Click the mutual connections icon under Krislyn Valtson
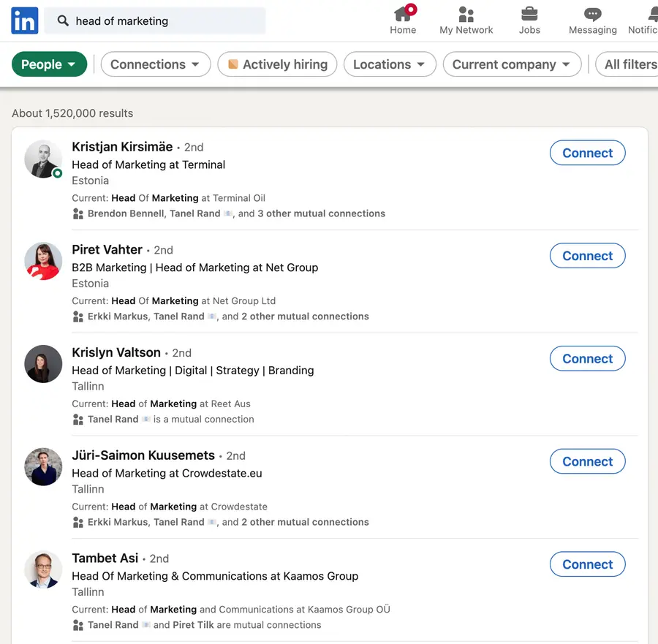The height and width of the screenshot is (644, 658). [x=77, y=419]
